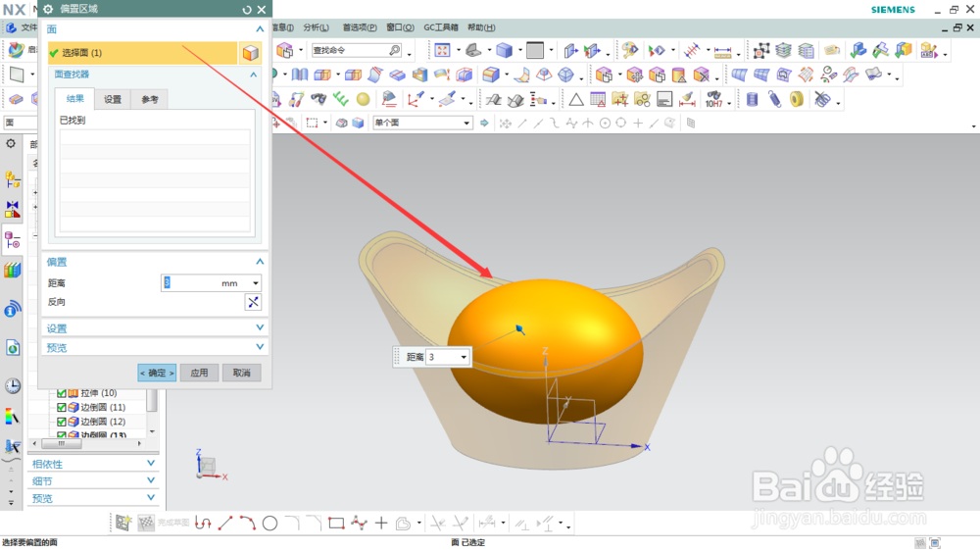The height and width of the screenshot is (551, 980).
Task: Click the Profile curve sketch tool
Action: click(203, 523)
